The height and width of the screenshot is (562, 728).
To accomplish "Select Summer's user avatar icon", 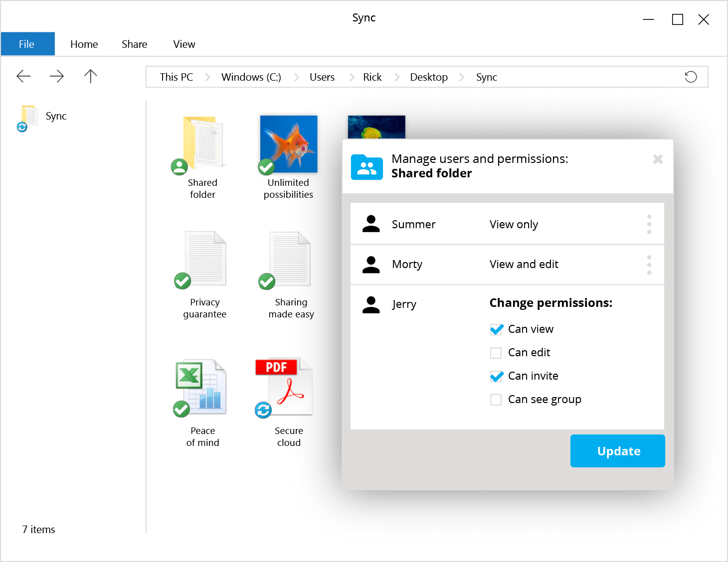I will (371, 224).
